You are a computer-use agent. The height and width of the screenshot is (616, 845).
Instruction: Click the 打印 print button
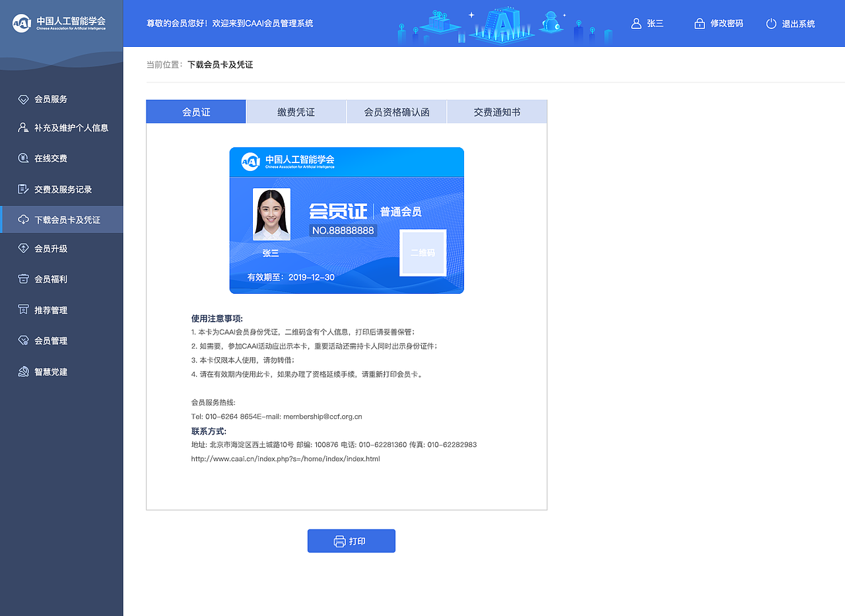[x=351, y=541]
